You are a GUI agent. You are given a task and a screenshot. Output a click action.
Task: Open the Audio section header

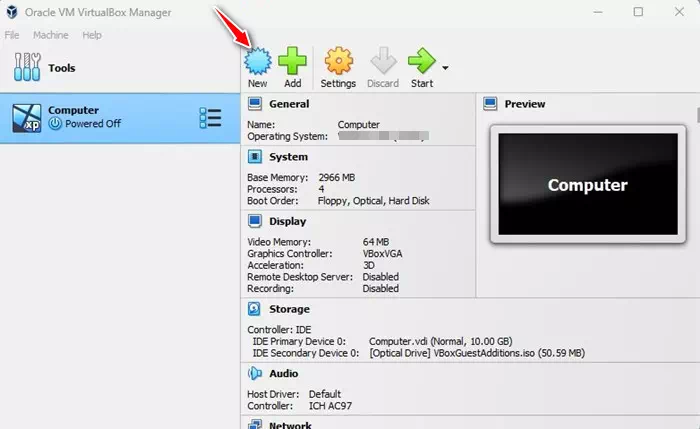coord(283,373)
